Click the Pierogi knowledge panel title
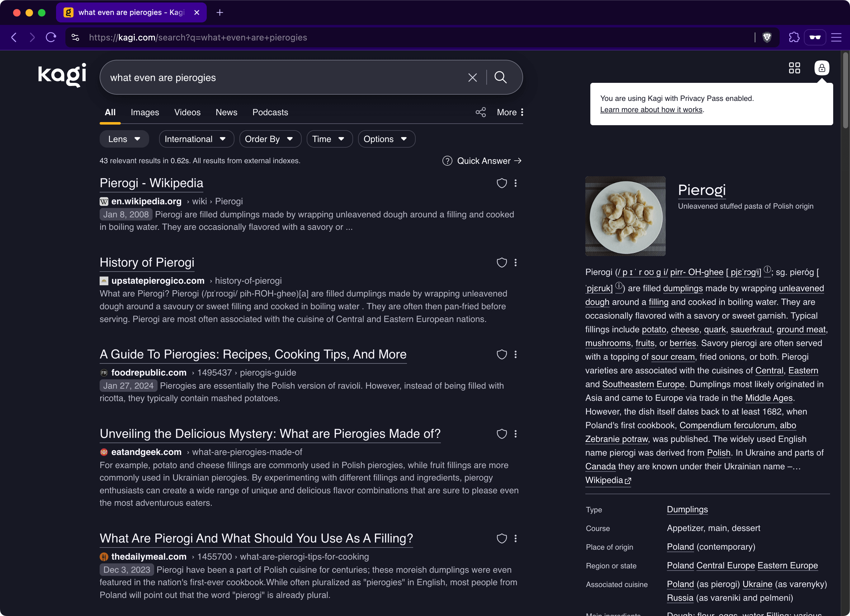This screenshot has height=616, width=850. [x=702, y=190]
